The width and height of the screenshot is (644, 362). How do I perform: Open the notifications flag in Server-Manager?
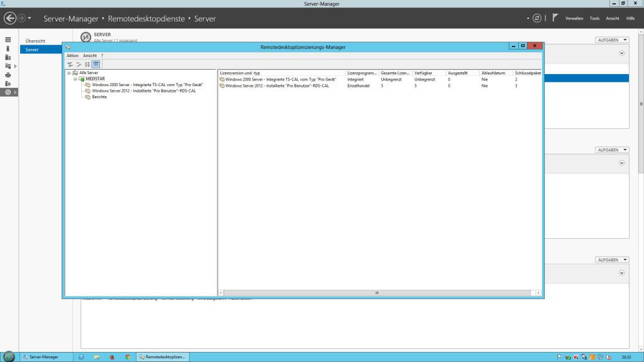(x=555, y=18)
